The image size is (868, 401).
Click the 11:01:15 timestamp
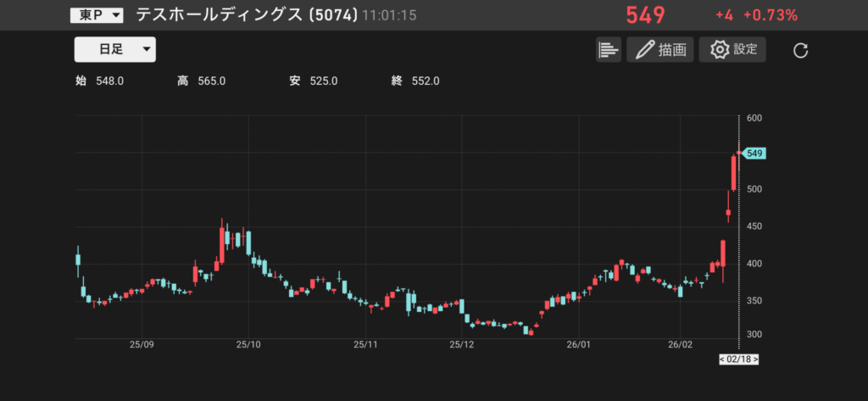(389, 16)
